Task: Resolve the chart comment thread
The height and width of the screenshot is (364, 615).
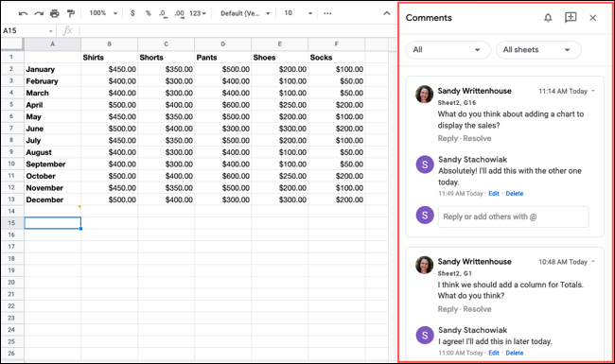Action: click(x=477, y=138)
